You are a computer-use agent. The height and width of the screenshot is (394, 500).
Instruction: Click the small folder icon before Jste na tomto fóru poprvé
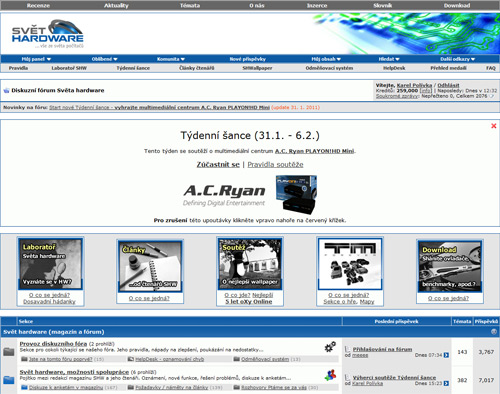24,359
